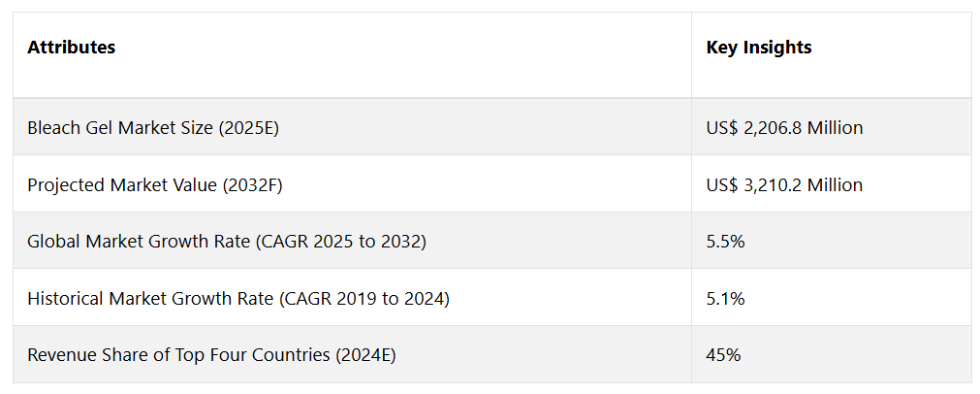Screen dimensions: 980x394
Task: Click the text 'CAGR 2025 to 2032'
Action: (x=341, y=242)
